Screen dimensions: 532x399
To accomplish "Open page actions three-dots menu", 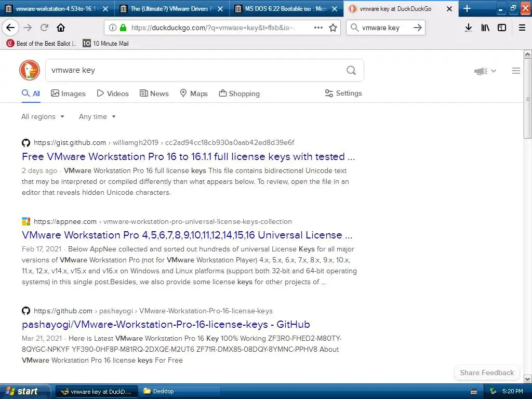I will (x=318, y=28).
